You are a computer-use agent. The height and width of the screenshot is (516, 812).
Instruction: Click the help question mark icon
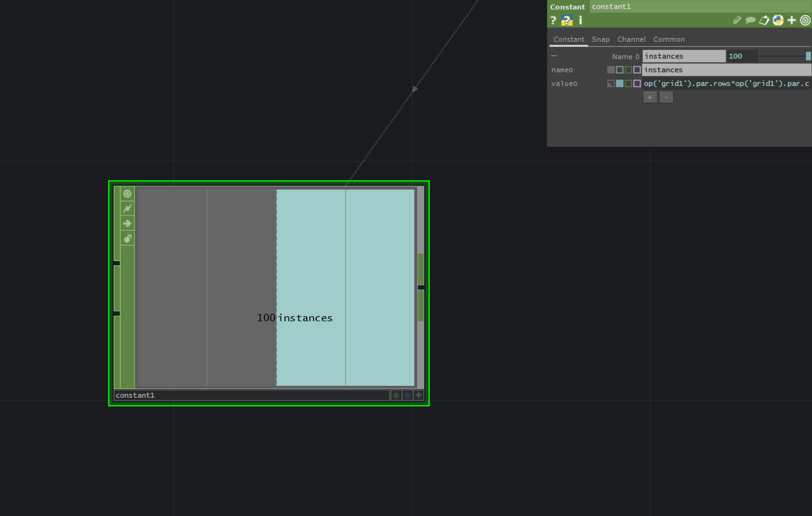point(553,21)
